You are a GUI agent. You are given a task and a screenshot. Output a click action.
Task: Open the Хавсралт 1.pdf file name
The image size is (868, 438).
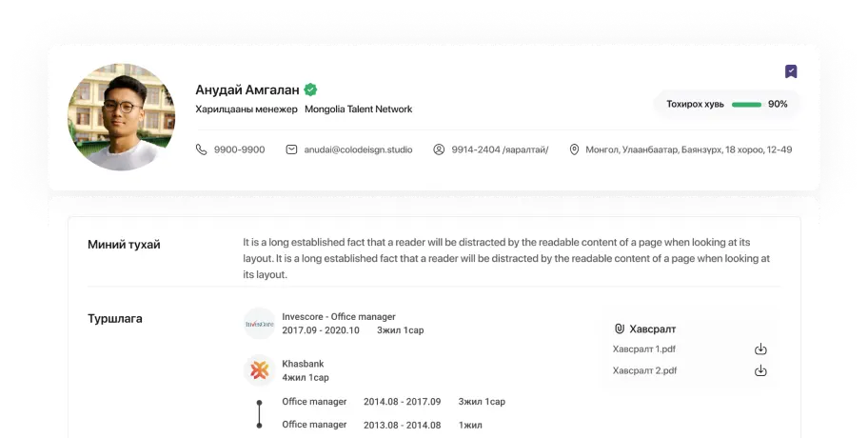coord(644,348)
